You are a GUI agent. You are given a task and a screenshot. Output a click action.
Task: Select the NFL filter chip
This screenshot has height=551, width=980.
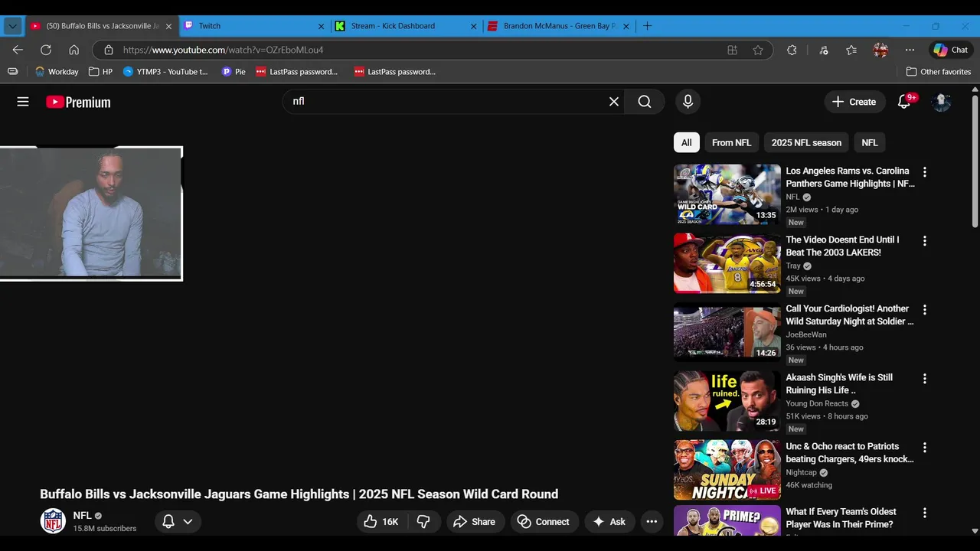pyautogui.click(x=870, y=142)
